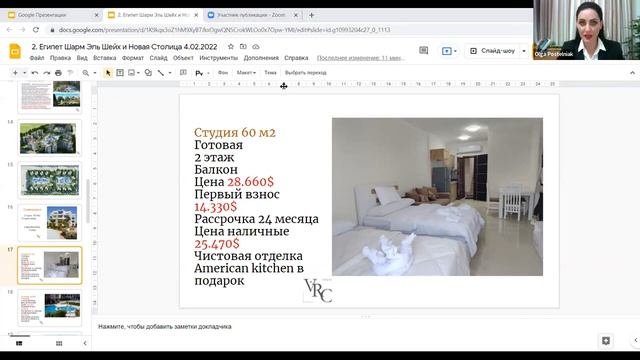Open the Инструменты menu

tap(219, 58)
